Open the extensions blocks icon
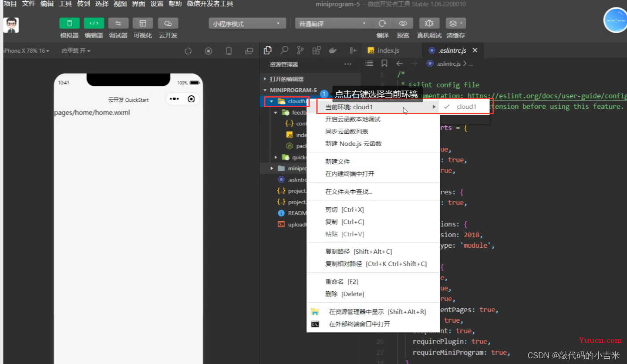This screenshot has height=364, width=627. pyautogui.click(x=317, y=51)
